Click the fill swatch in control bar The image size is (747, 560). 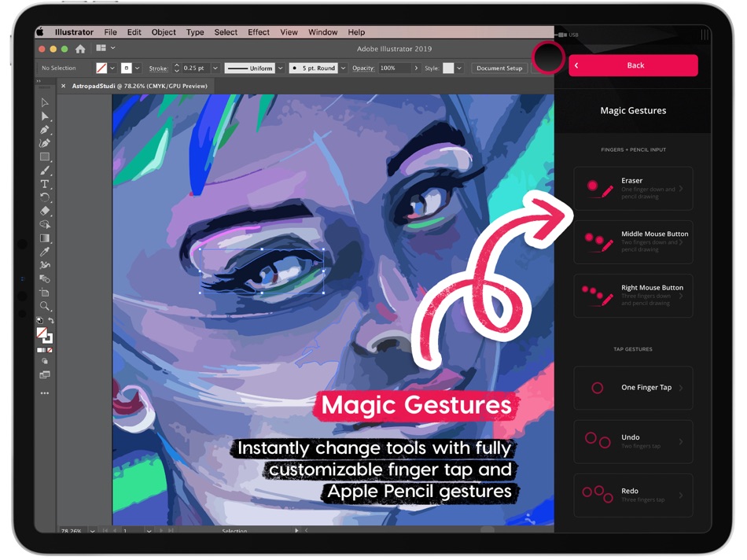101,68
